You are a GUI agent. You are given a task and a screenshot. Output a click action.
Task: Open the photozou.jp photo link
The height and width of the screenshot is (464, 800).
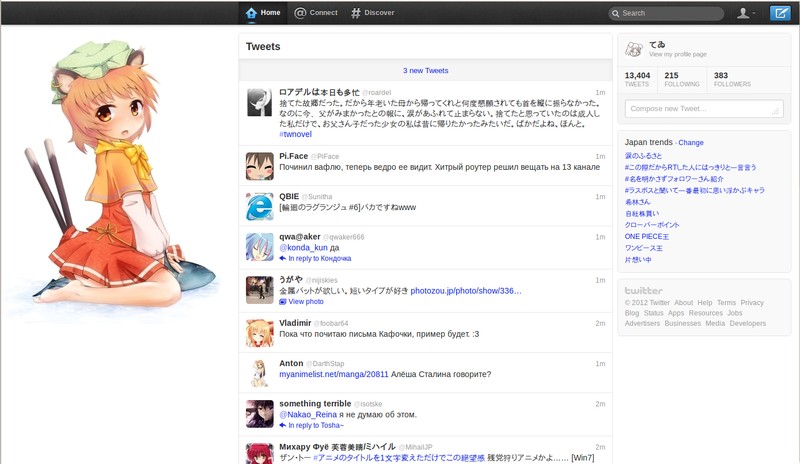[x=466, y=291]
